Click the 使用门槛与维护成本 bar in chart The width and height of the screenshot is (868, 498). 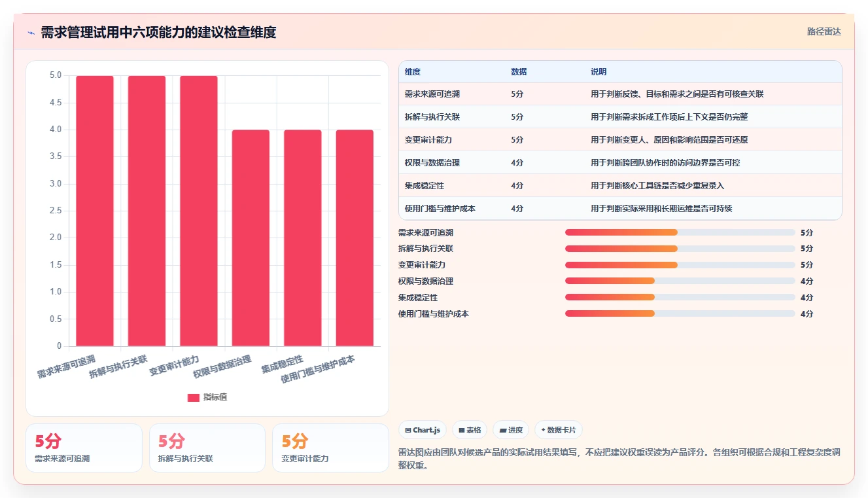355,238
